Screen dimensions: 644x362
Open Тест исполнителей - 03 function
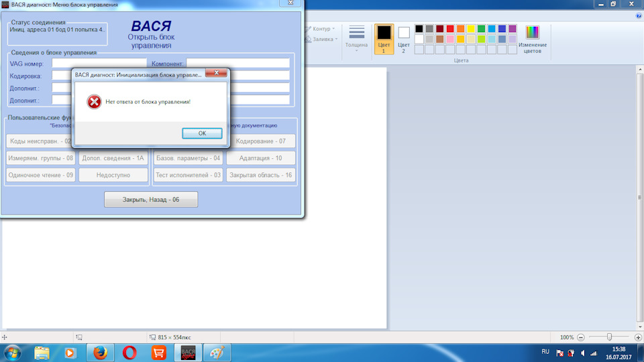click(188, 175)
